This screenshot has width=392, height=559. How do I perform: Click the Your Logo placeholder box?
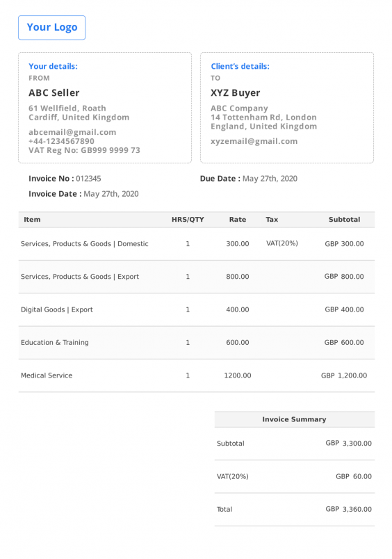(51, 27)
